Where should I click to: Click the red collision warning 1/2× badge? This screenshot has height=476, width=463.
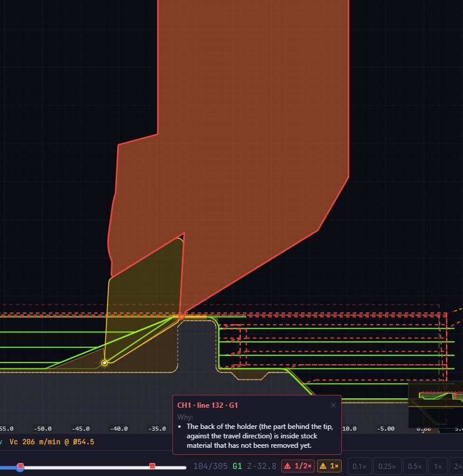(x=298, y=466)
